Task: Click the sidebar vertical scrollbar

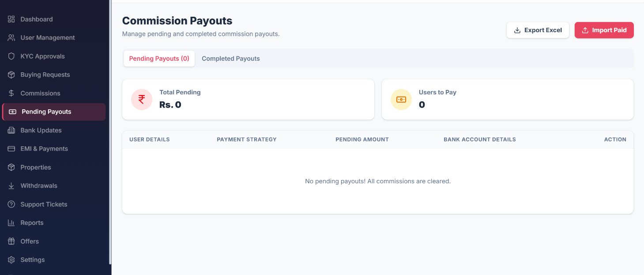Action: tap(110, 132)
